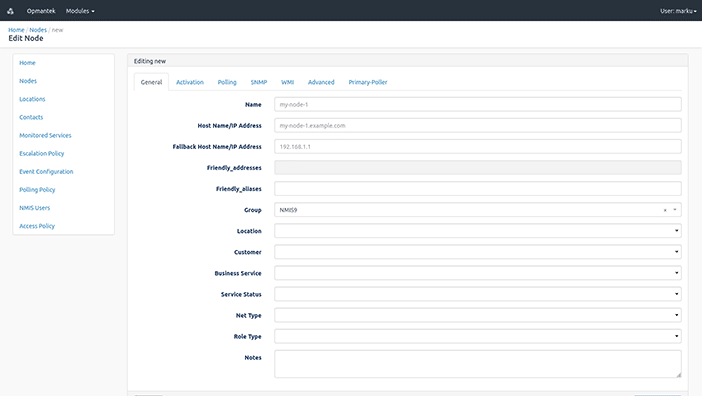The width and height of the screenshot is (702, 396).
Task: Focus the Name input field
Action: coord(478,104)
